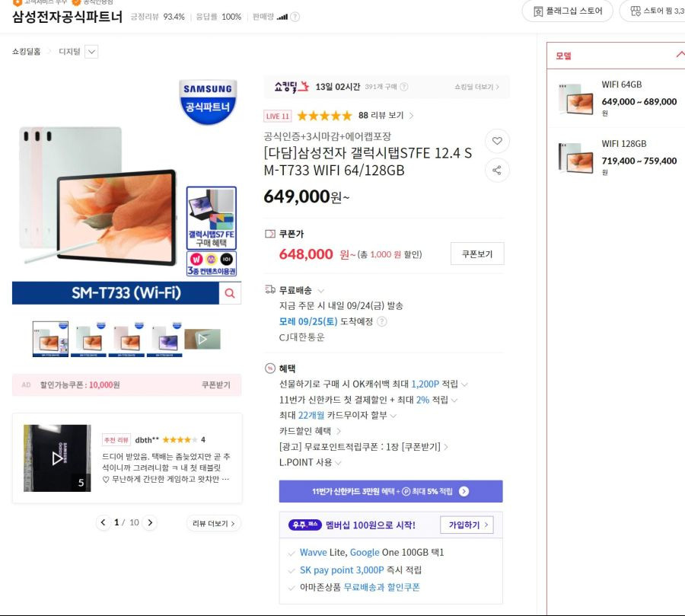
Task: Click the share icon button
Action: (497, 170)
